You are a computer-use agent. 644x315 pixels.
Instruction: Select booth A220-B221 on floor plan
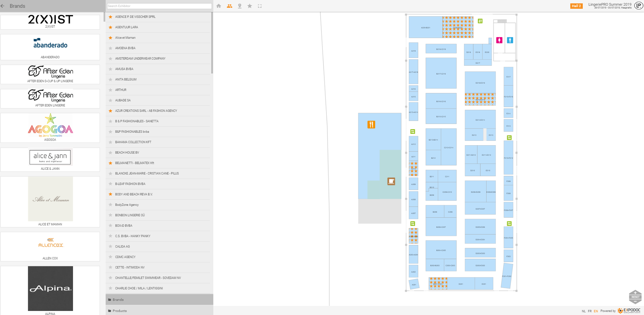click(x=426, y=27)
